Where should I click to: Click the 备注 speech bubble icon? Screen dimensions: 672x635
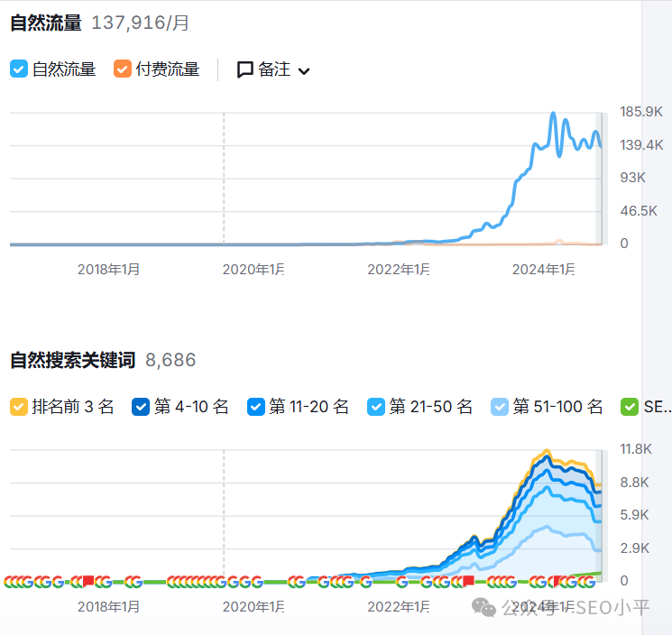[x=245, y=69]
